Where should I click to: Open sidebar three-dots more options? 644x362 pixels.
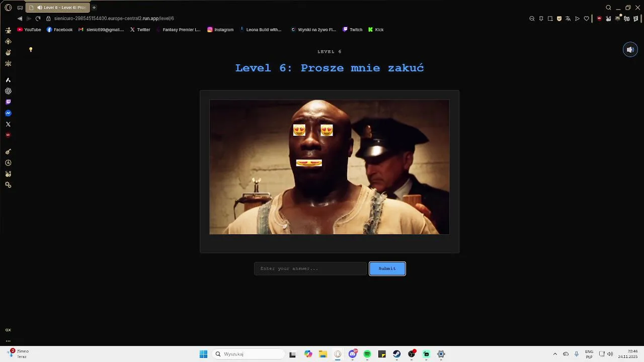coord(8,341)
